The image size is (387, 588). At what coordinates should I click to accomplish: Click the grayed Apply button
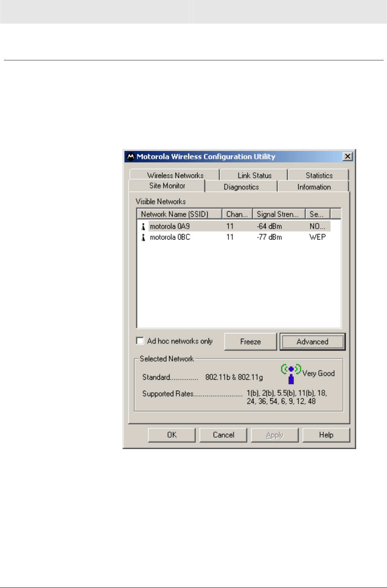coord(275,435)
